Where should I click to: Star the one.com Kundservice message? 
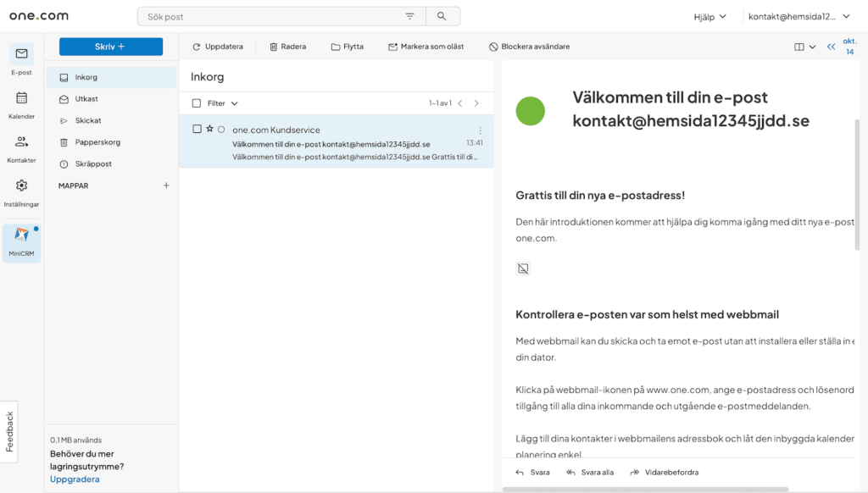(209, 129)
